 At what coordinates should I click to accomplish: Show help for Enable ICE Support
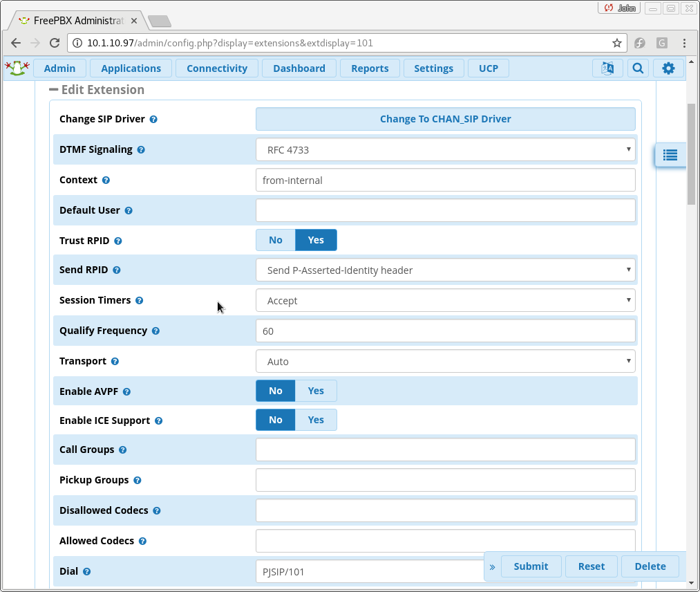coord(158,420)
